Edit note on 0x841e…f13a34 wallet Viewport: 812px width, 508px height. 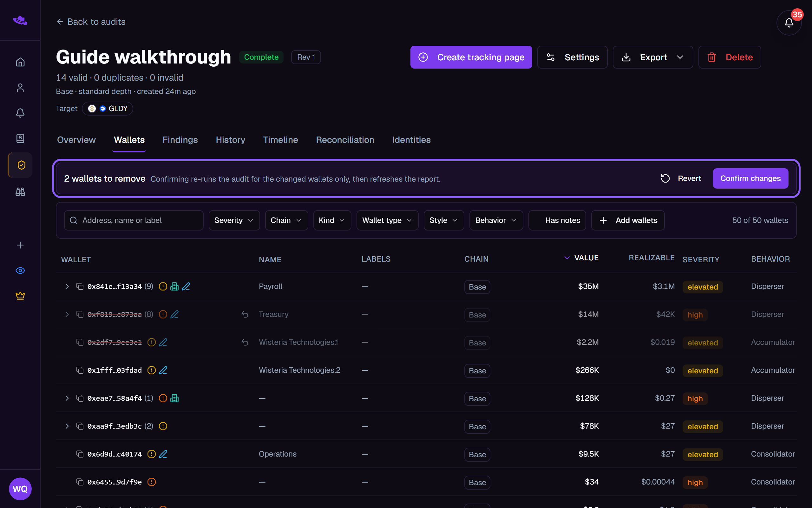186,286
